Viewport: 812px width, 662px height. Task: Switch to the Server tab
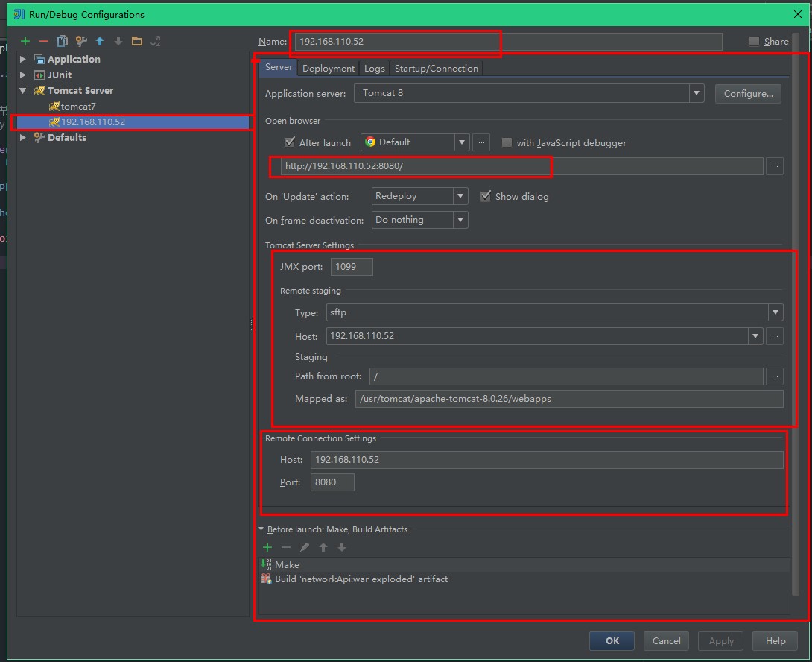279,67
